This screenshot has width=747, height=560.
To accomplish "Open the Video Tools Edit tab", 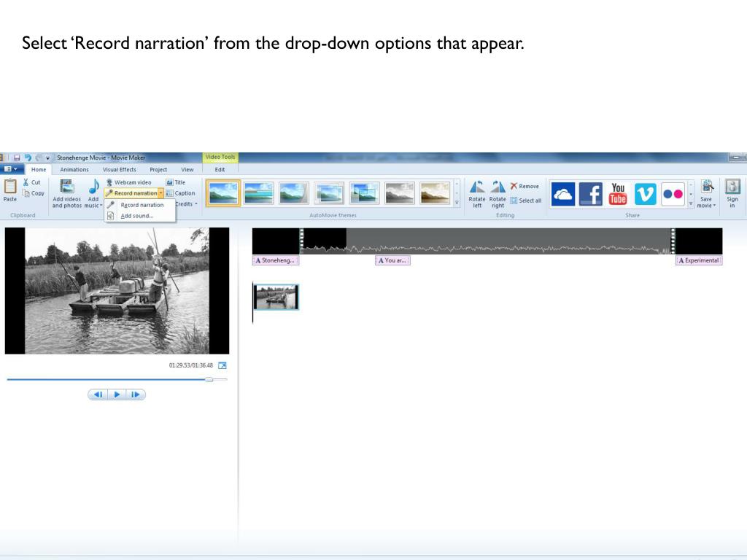I will point(220,169).
